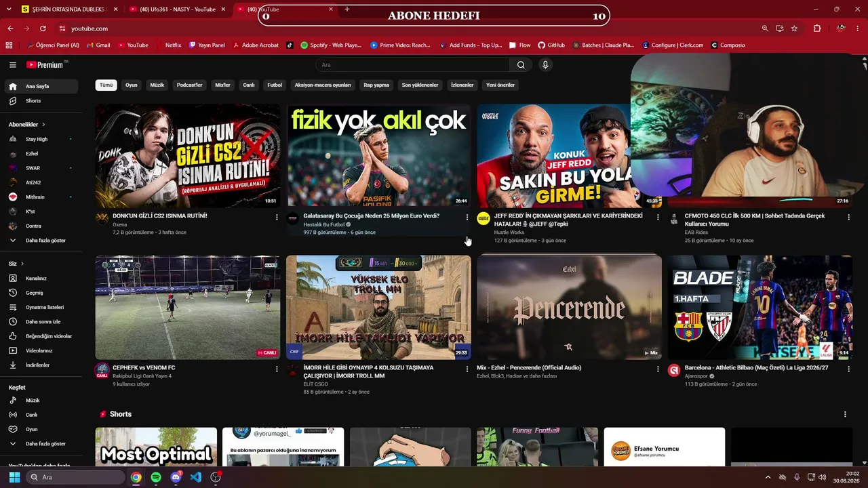Viewport: 868px width, 488px height.
Task: Open Discord from the Windows taskbar
Action: [176, 477]
